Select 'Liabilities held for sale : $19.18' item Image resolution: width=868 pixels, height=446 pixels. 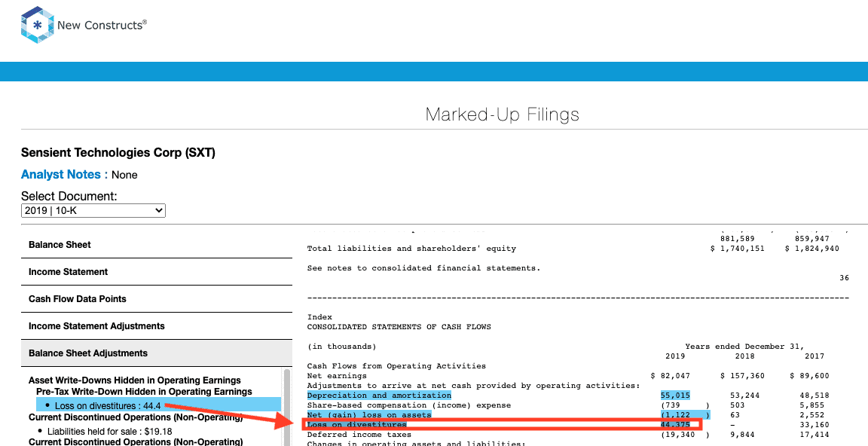(109, 431)
